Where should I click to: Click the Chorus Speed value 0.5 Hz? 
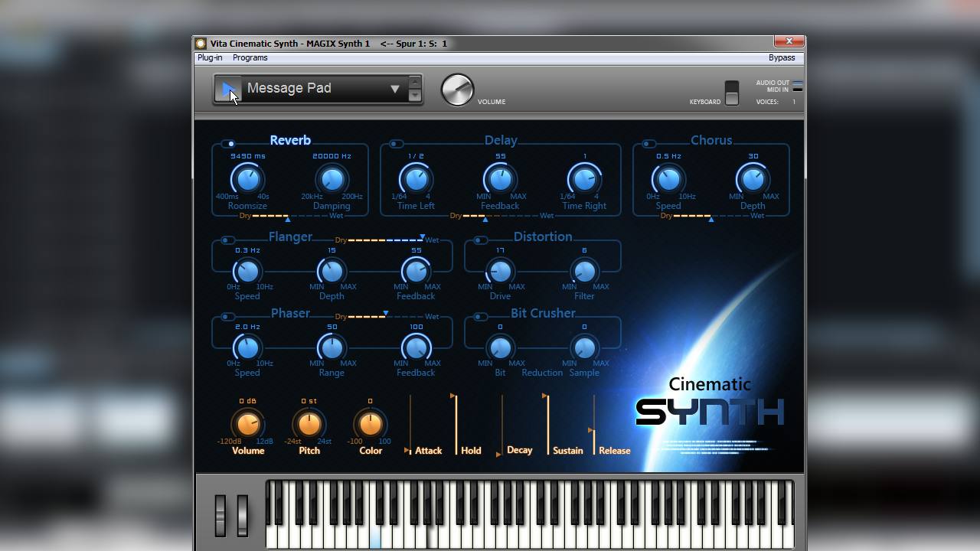(668, 156)
